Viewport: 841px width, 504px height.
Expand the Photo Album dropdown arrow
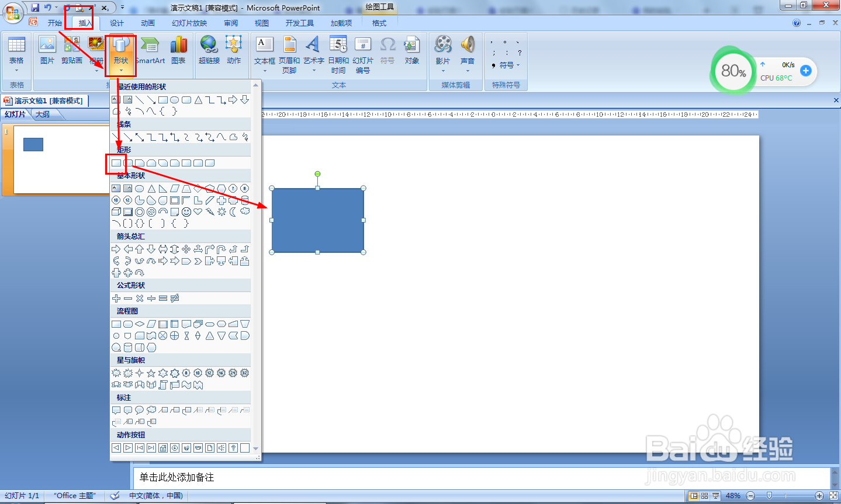coord(96,71)
